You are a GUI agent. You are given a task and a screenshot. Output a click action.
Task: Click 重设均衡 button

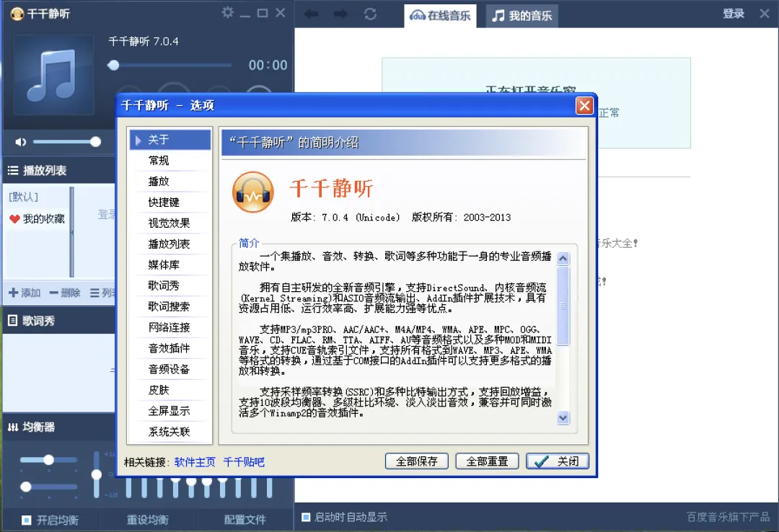(148, 520)
